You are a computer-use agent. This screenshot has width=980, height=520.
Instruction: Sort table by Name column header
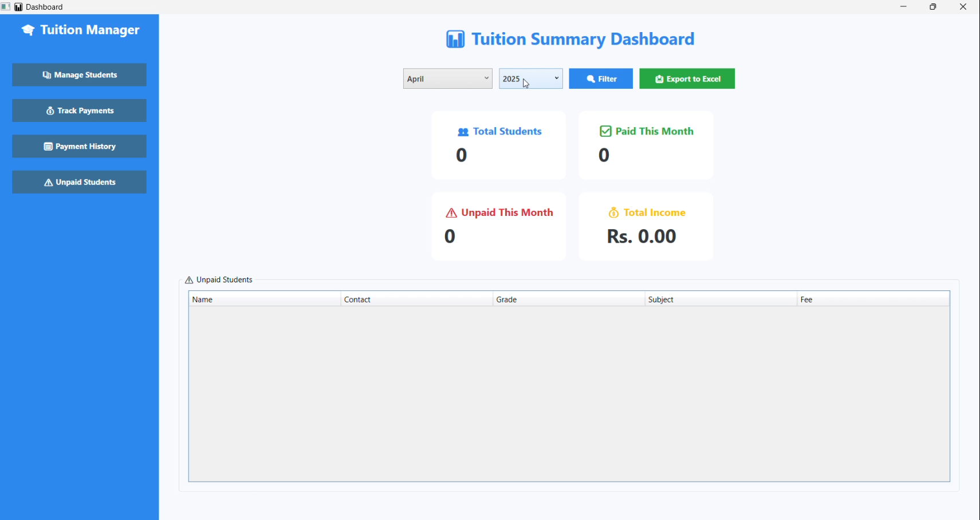tap(264, 300)
